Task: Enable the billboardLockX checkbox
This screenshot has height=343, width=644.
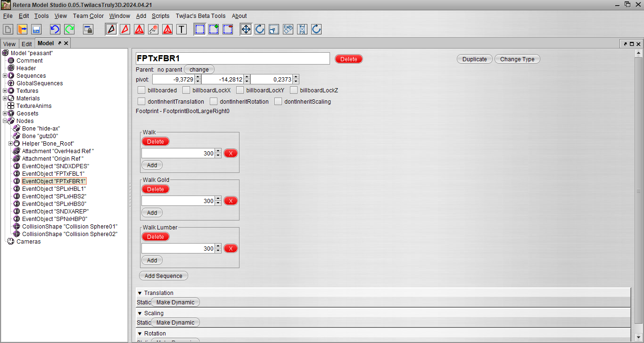Action: (186, 90)
